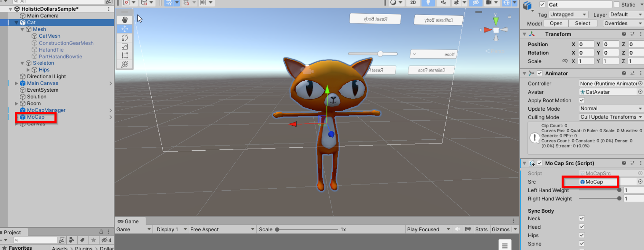Viewport: 644px width, 250px height.
Task: Toggle 2D scene view mode
Action: coord(413,3)
